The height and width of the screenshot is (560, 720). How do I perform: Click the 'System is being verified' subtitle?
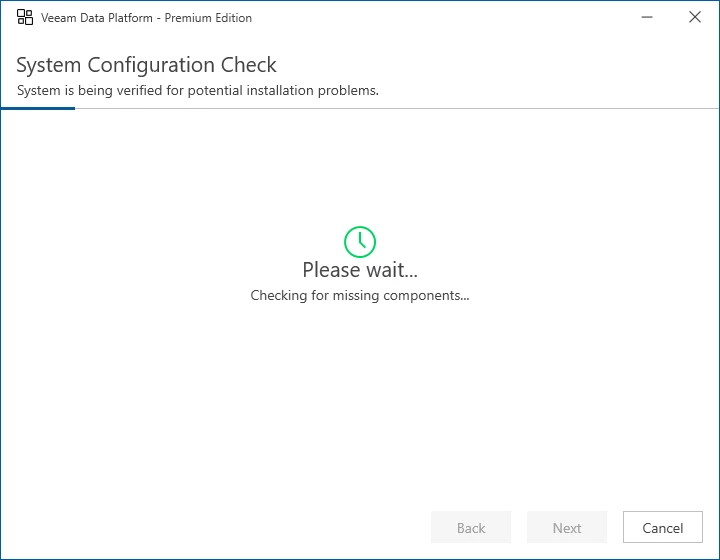pyautogui.click(x=197, y=90)
